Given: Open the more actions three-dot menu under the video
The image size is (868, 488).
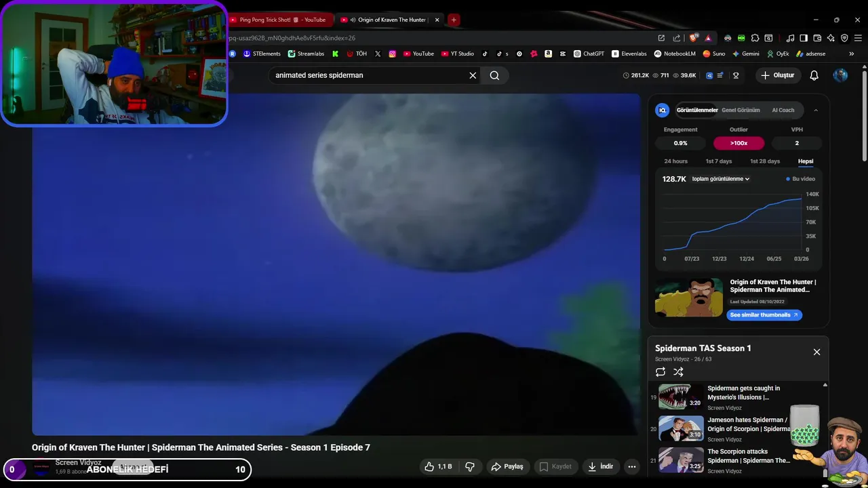Looking at the screenshot, I should coord(631,466).
